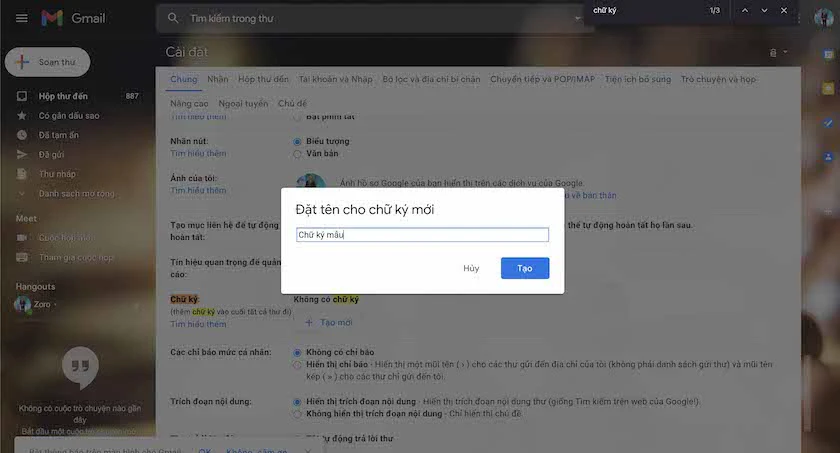
Task: Select Không có chỉ báo radio
Action: pyautogui.click(x=297, y=352)
